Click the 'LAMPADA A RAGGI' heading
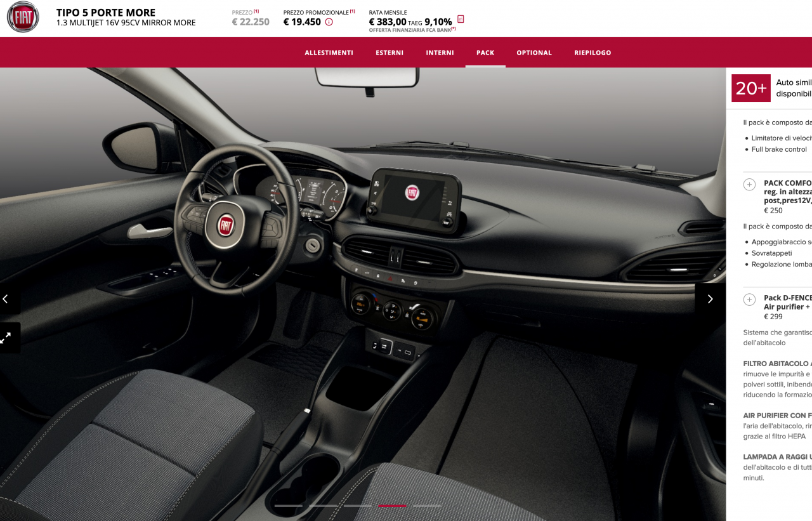The width and height of the screenshot is (812, 521). [778, 457]
